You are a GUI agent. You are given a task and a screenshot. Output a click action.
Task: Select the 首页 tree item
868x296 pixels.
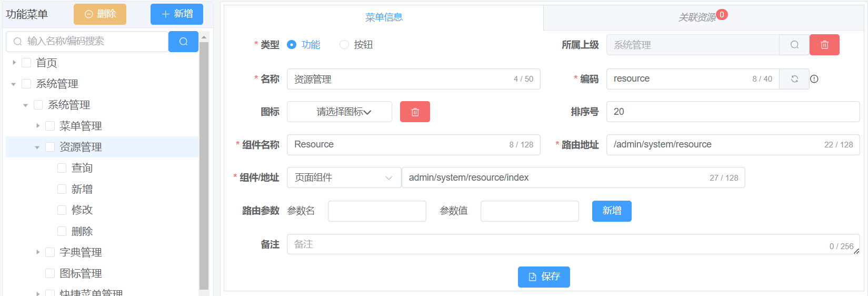click(46, 63)
